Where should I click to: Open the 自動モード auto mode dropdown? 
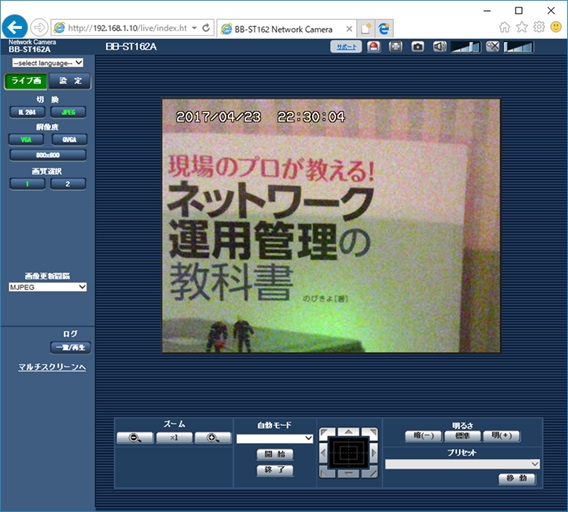pyautogui.click(x=275, y=439)
